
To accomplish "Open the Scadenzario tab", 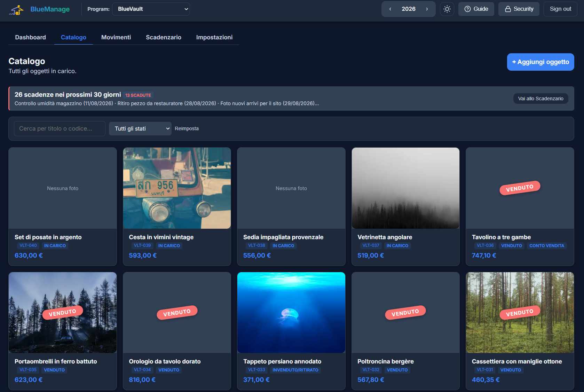I will (x=164, y=37).
